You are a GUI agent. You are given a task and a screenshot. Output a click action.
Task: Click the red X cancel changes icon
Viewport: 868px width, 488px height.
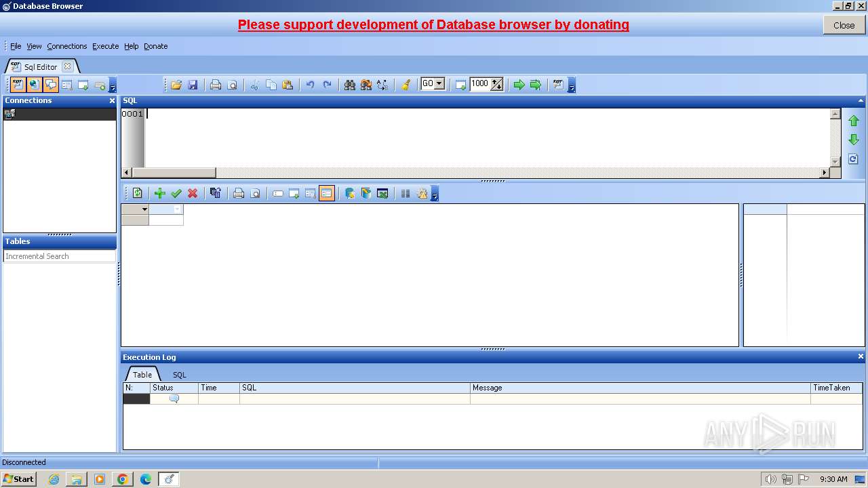pyautogui.click(x=193, y=193)
